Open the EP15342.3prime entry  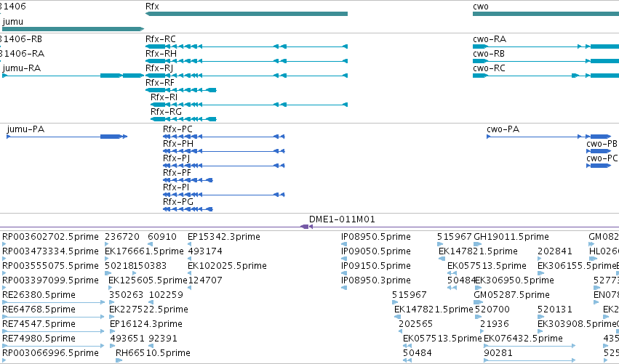[224, 237]
